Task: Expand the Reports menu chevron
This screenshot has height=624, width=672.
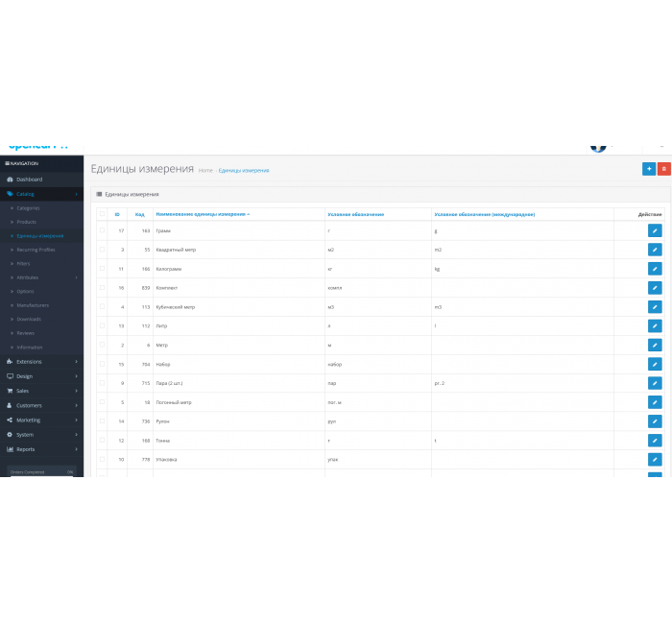Action: [x=76, y=449]
